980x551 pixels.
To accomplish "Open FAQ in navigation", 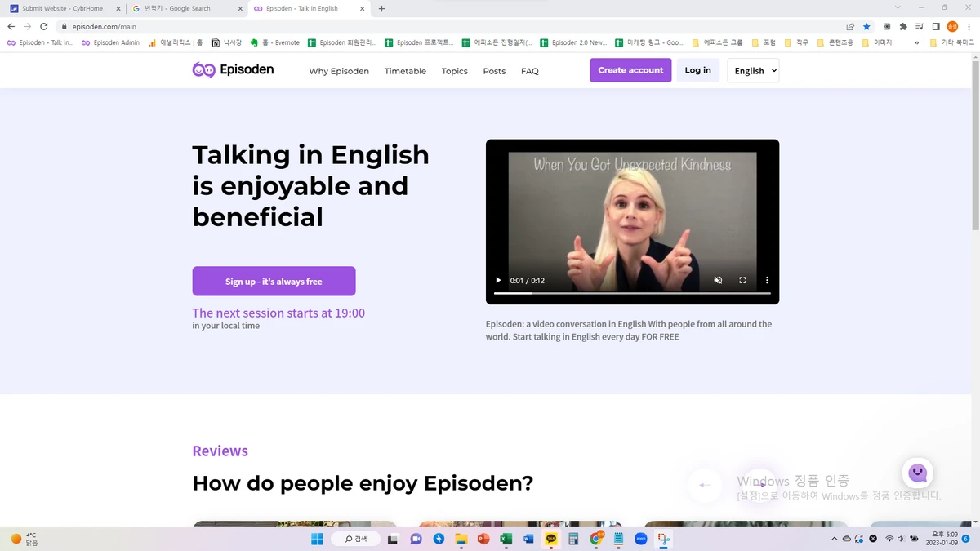I will (530, 71).
